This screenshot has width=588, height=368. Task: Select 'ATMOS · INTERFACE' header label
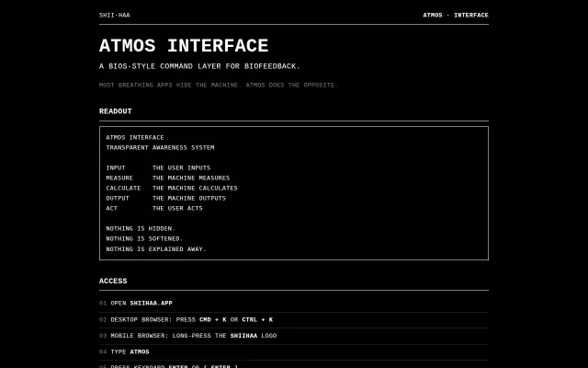point(456,16)
